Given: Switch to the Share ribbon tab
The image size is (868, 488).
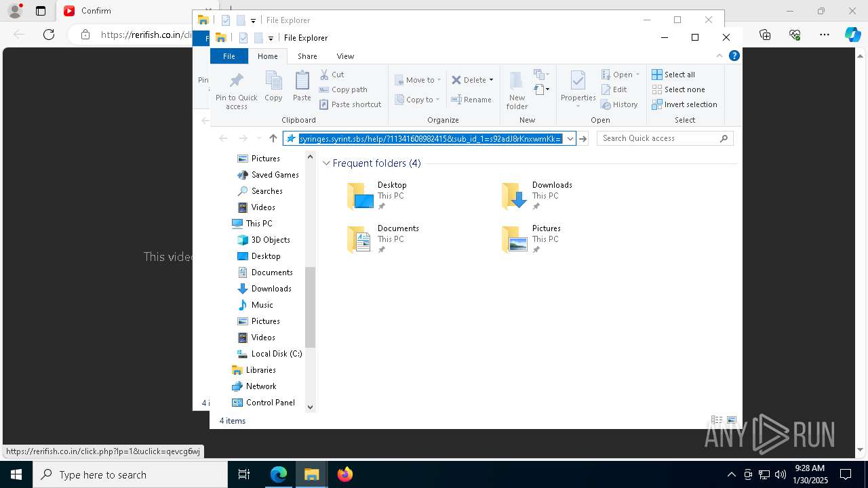Looking at the screenshot, I should tap(307, 56).
